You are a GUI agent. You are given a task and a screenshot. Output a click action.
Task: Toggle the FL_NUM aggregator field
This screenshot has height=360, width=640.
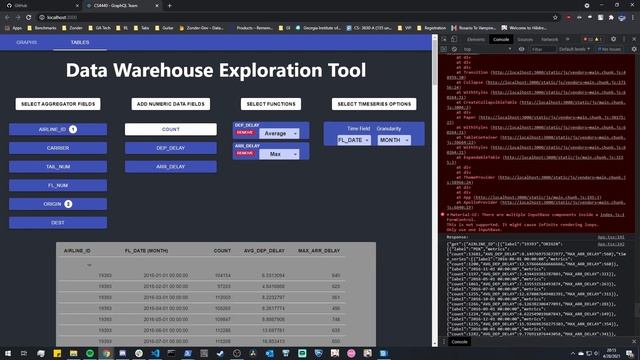58,185
